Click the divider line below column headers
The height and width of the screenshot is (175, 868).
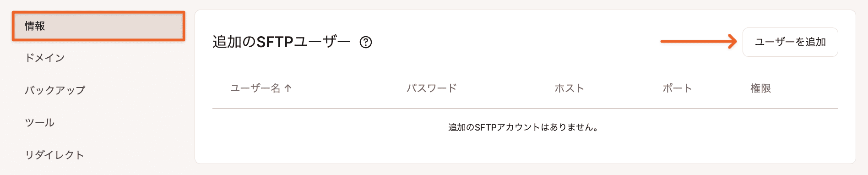[525, 109]
